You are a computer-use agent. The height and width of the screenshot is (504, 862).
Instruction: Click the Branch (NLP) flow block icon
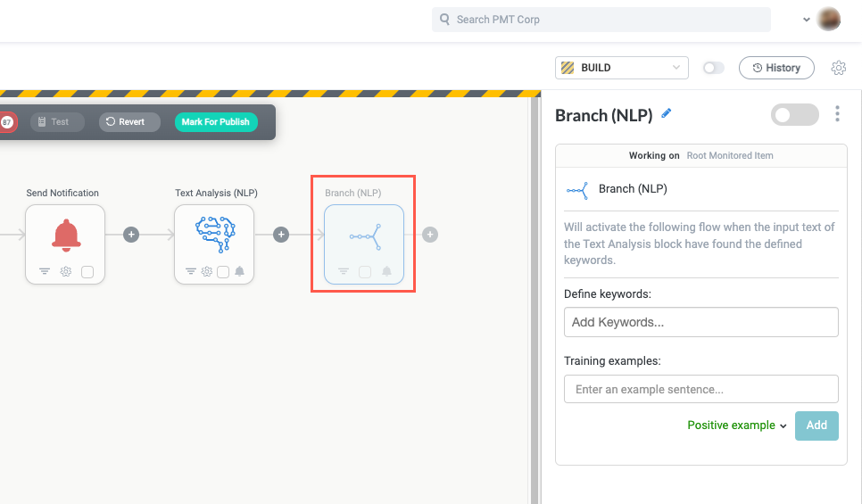point(364,236)
